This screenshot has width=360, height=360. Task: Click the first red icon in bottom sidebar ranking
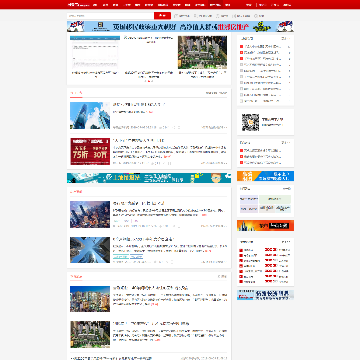[x=241, y=250]
